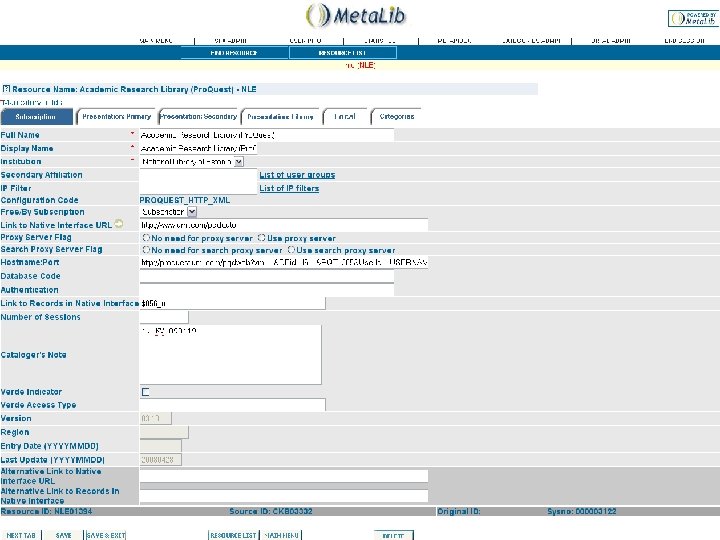Select No need for search proxy server

(146, 250)
